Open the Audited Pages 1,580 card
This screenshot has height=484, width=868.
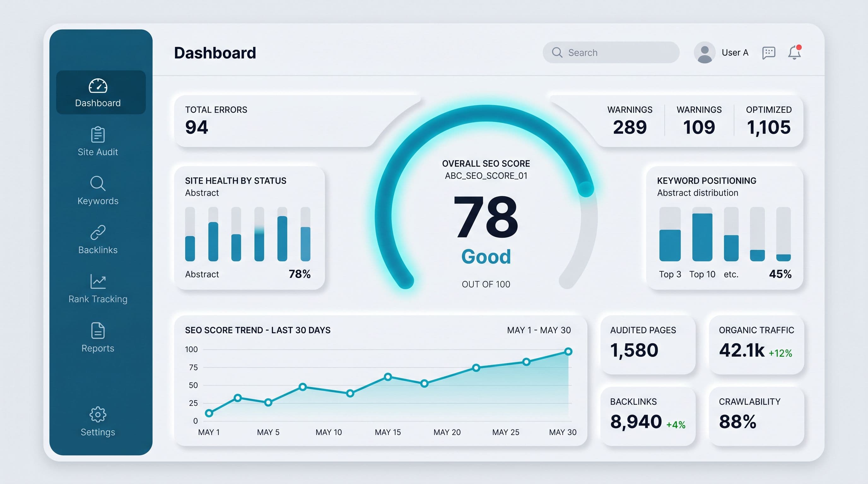point(648,345)
